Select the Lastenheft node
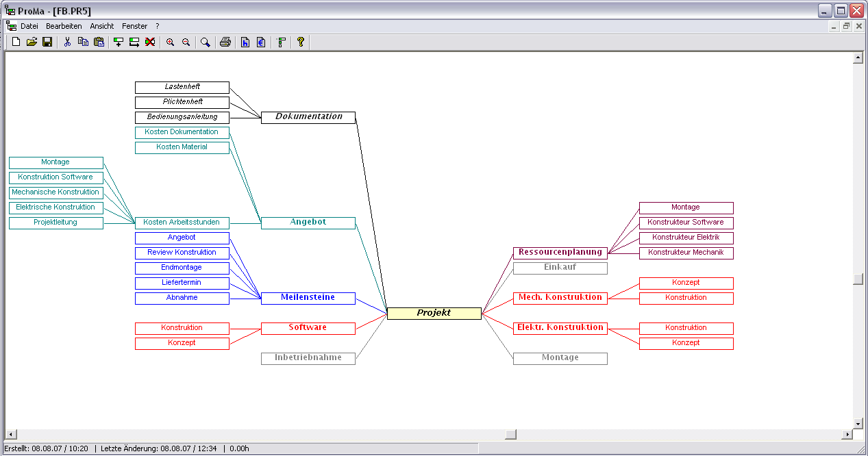The image size is (868, 456). (182, 88)
